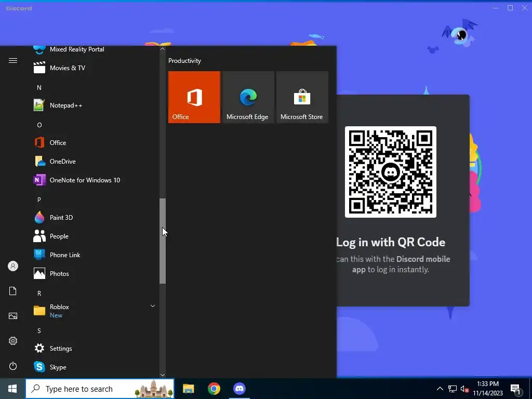Focus the taskbar search box
This screenshot has height=399, width=532.
[100, 389]
